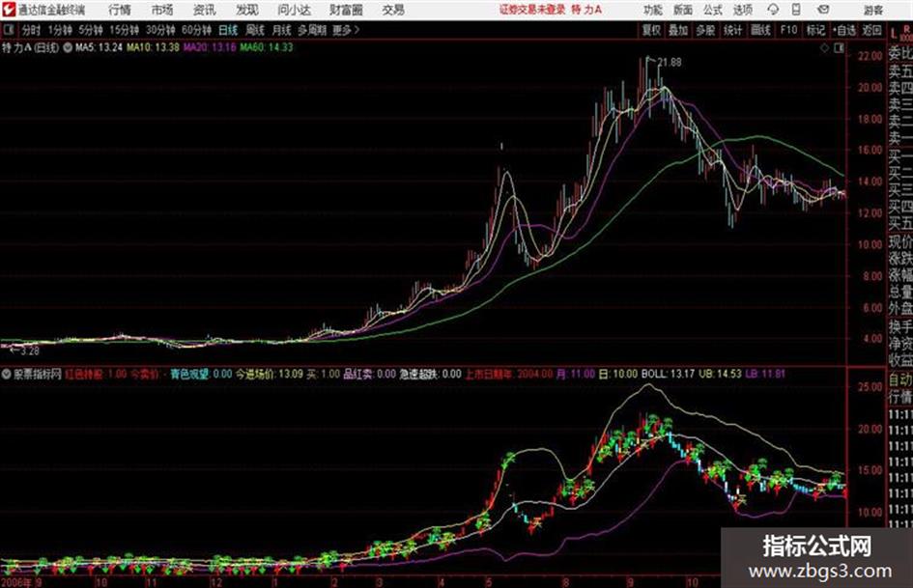This screenshot has height=588, width=913.
Task: Click the 返回 toolbar button
Action: pyautogui.click(x=871, y=30)
